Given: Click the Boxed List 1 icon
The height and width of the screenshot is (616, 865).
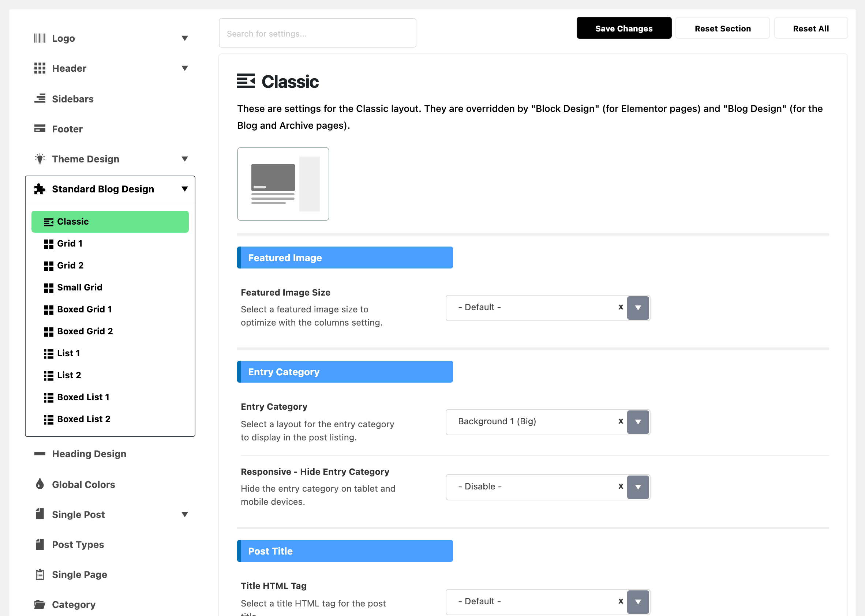Looking at the screenshot, I should tap(49, 398).
